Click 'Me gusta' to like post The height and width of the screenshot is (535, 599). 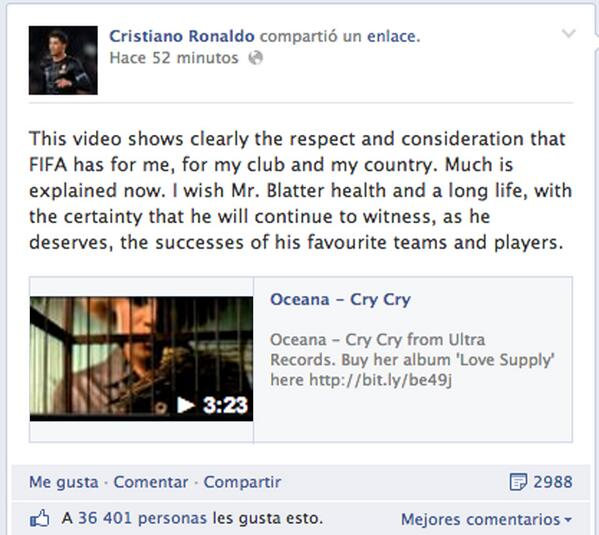pos(64,482)
